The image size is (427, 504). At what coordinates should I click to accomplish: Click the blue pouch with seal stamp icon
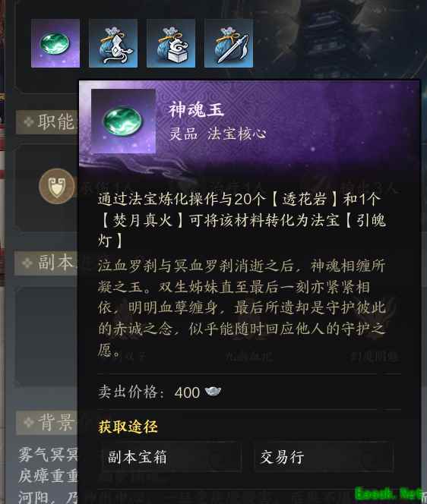click(171, 43)
